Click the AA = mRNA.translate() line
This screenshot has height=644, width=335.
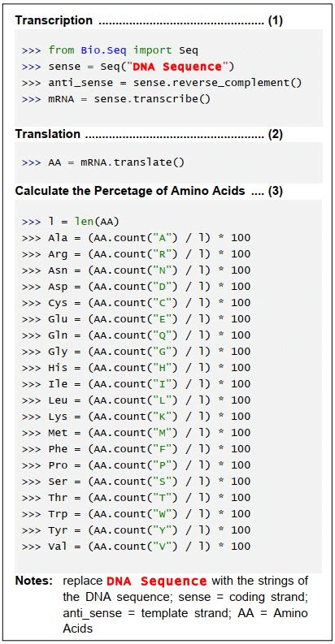[103, 162]
